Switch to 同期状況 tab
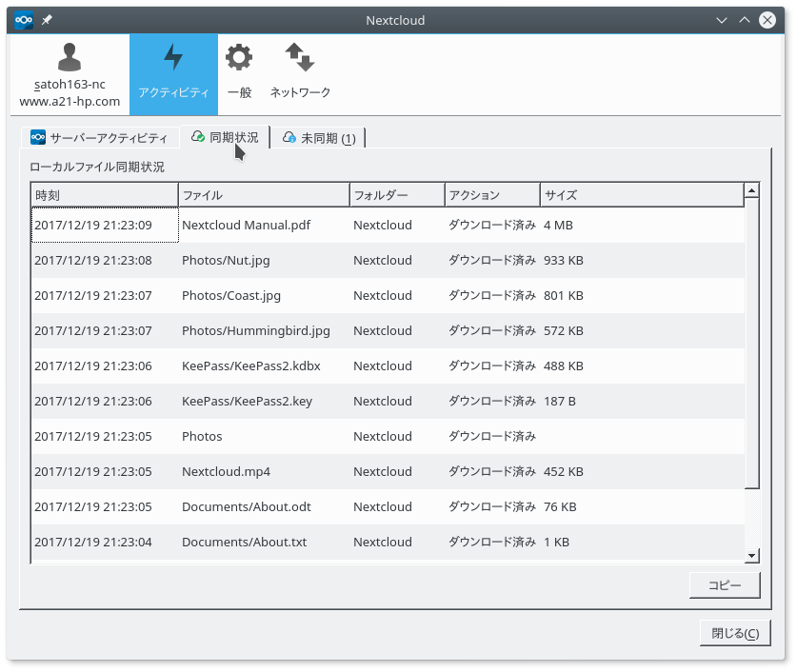Screen dimensions: 797x672 point(225,137)
